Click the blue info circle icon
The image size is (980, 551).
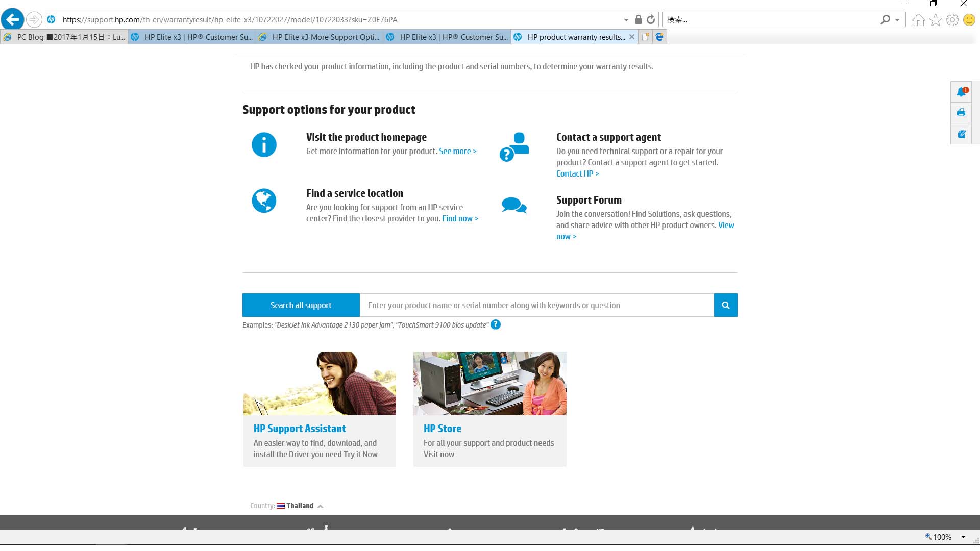264,145
